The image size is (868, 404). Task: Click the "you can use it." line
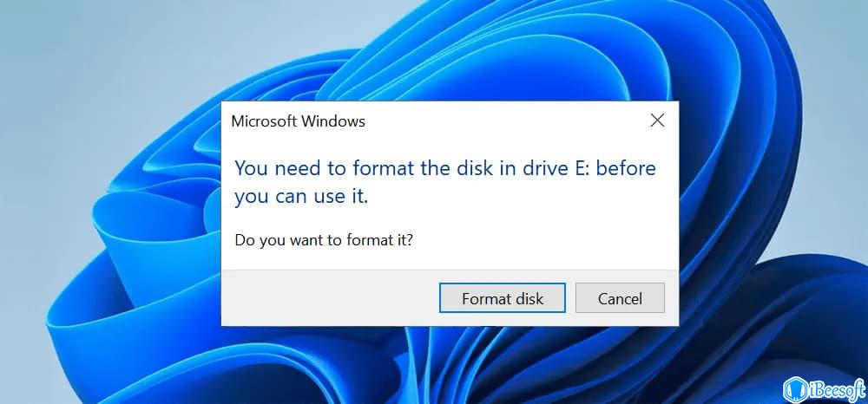[301, 197]
